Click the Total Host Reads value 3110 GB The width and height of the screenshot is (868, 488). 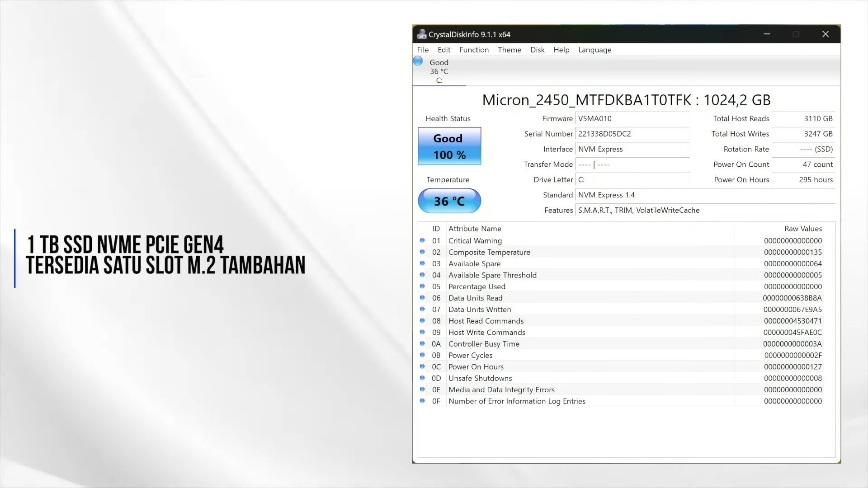click(x=803, y=118)
